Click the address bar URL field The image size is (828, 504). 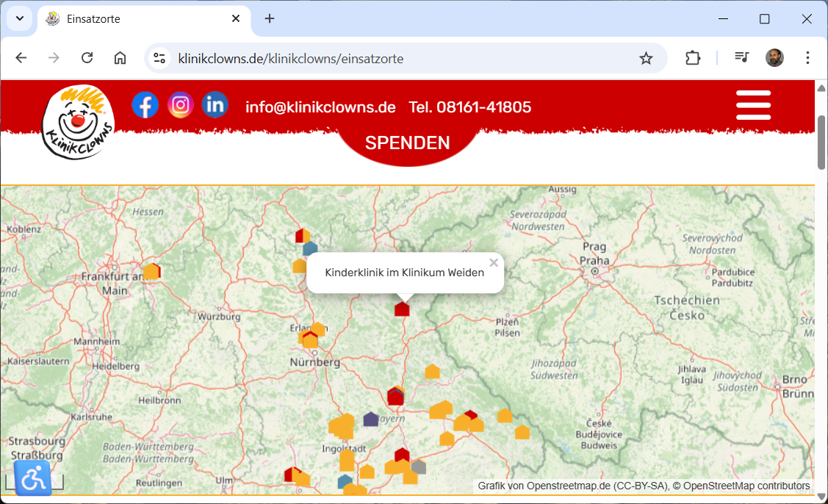pyautogui.click(x=404, y=58)
